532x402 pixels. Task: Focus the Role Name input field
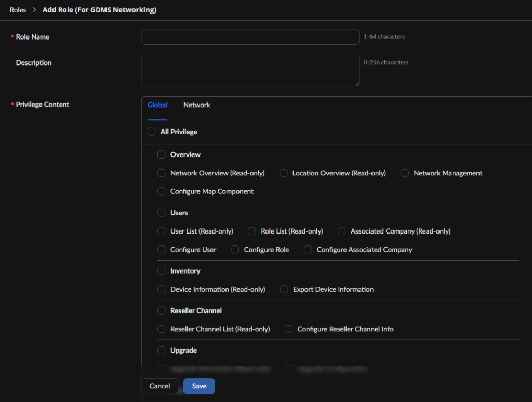click(x=250, y=37)
